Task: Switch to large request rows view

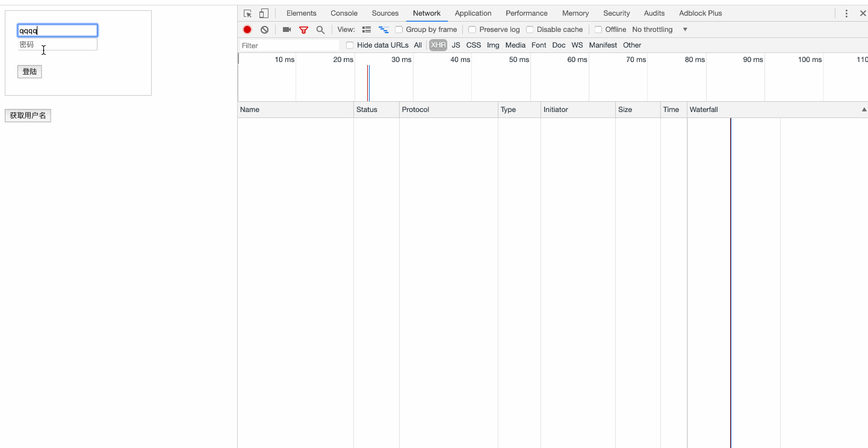Action: 367,30
